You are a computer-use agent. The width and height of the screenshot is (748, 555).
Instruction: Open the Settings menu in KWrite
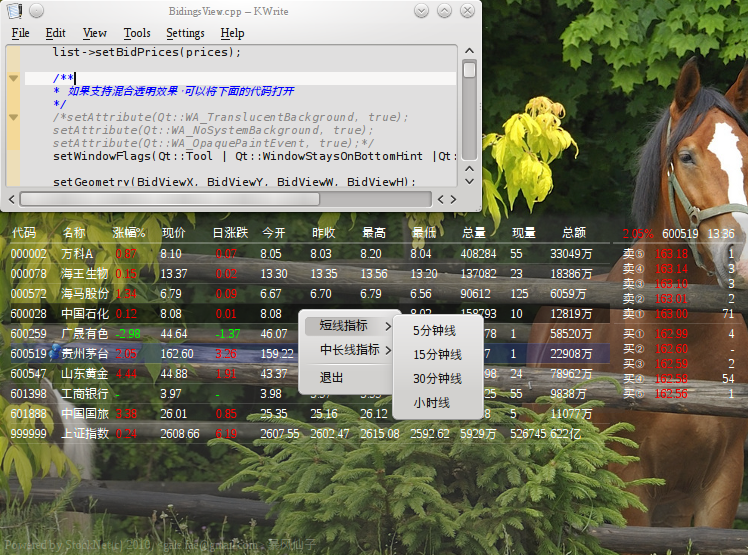(x=185, y=33)
